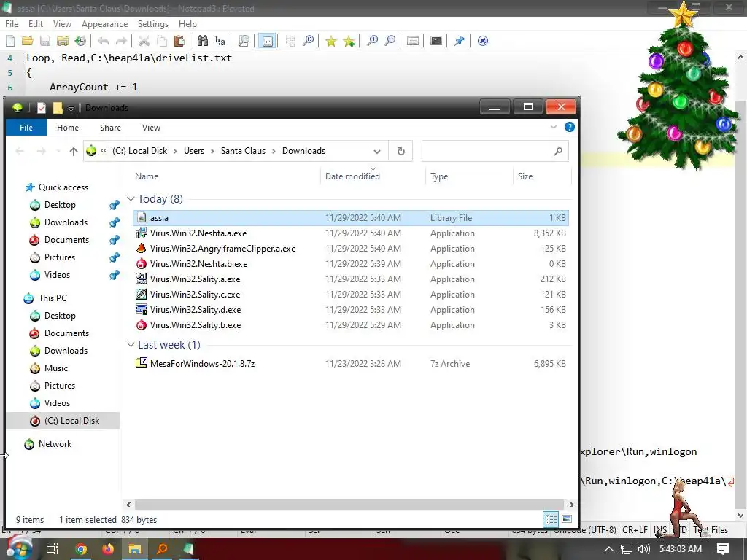The width and height of the screenshot is (747, 560).
Task: Click the 'Santa Claus' breadcrumb segment
Action: [243, 151]
